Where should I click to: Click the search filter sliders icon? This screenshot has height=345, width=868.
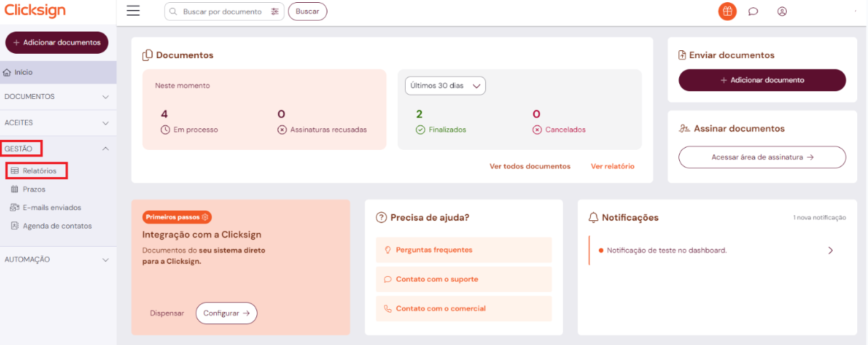coord(275,11)
